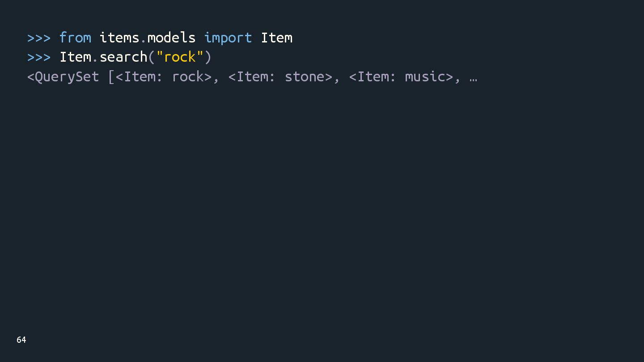
Task: Click 'Item' before .search call
Action: coord(76,57)
